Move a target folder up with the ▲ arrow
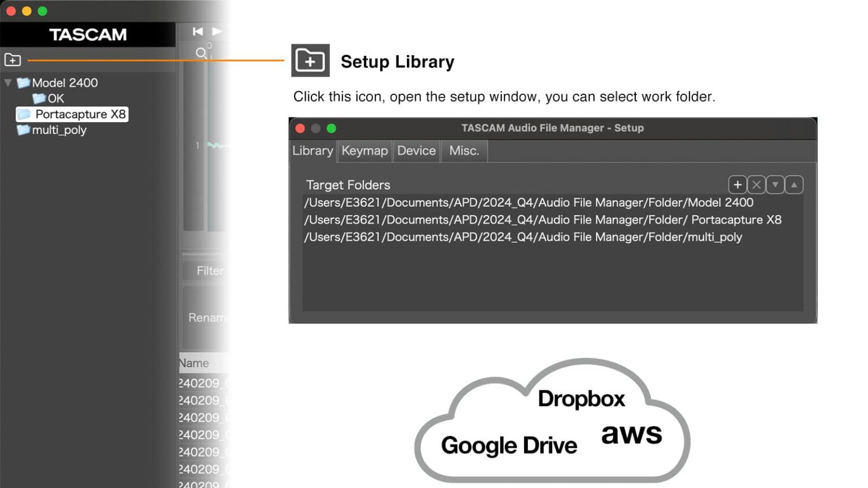 tap(793, 185)
